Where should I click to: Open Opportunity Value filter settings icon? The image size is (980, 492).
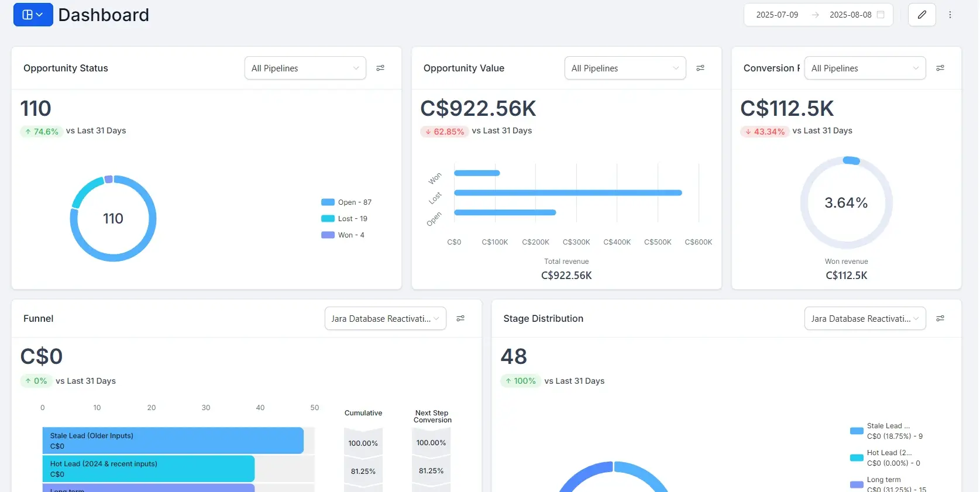[700, 68]
